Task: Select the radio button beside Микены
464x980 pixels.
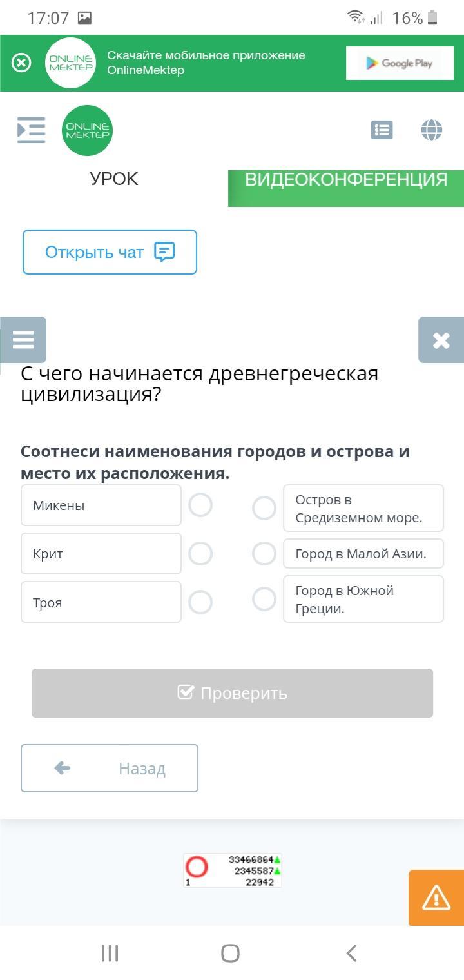Action: (200, 505)
